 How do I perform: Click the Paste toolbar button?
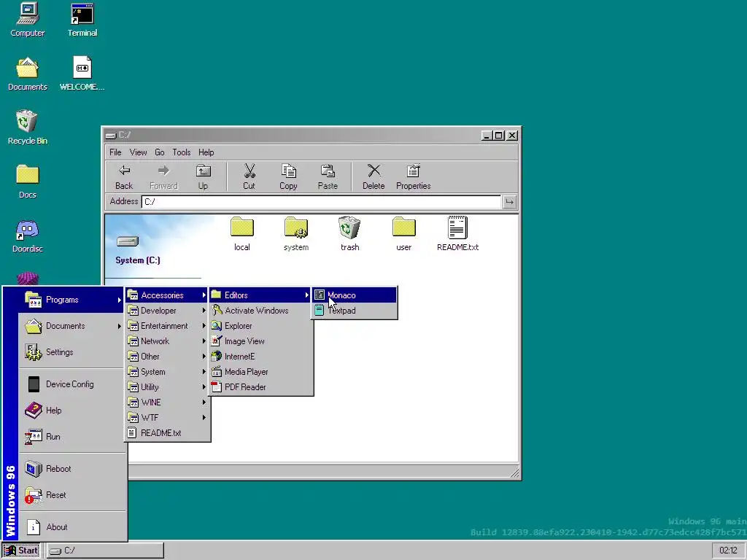pos(328,176)
